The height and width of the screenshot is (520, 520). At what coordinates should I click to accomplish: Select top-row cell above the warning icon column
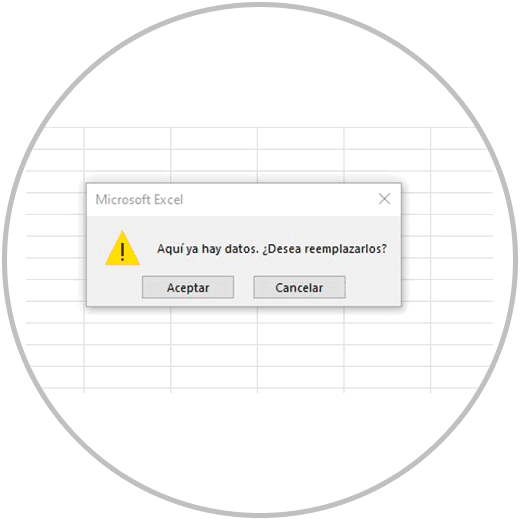pos(127,138)
